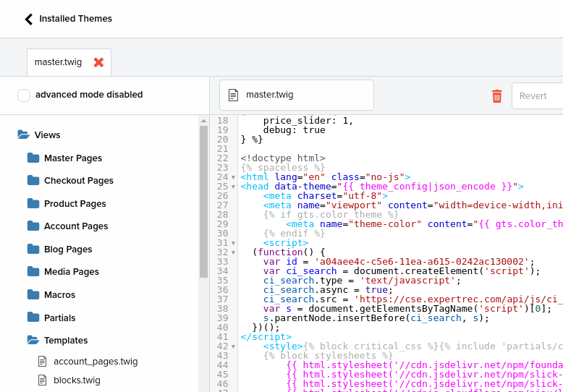Viewport: 563px width, 392px height.
Task: Click '{% spaceless %}' on line 23
Action: pos(283,168)
